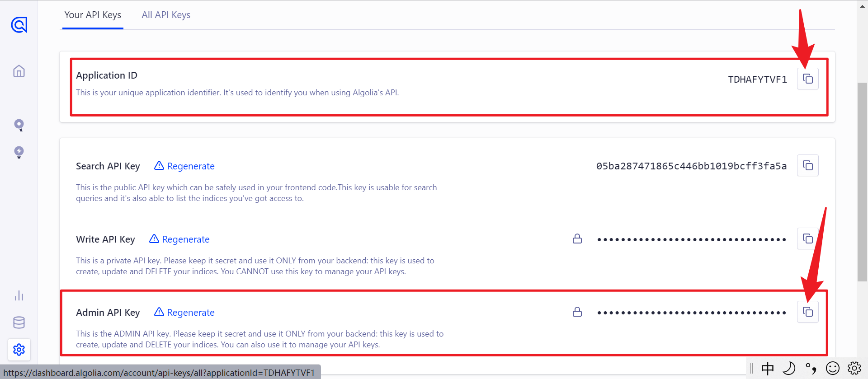Select the TDHAFYTVF1 application ID text
The width and height of the screenshot is (868, 379).
click(x=757, y=80)
